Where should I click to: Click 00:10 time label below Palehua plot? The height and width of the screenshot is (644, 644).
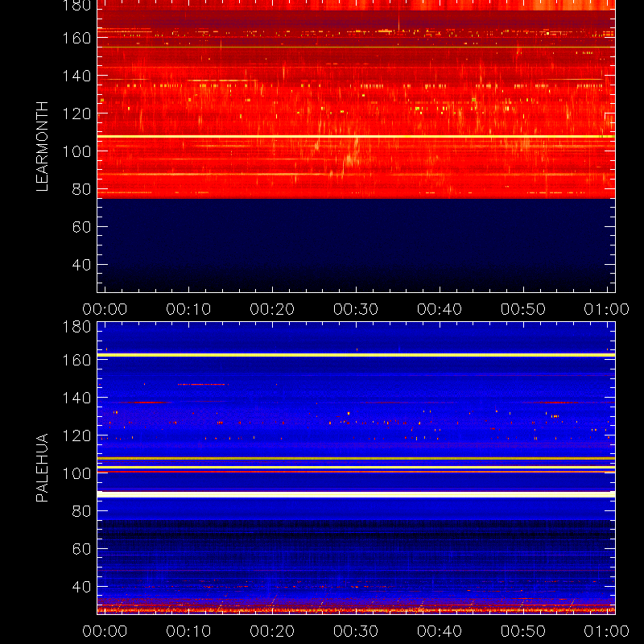pos(188,631)
